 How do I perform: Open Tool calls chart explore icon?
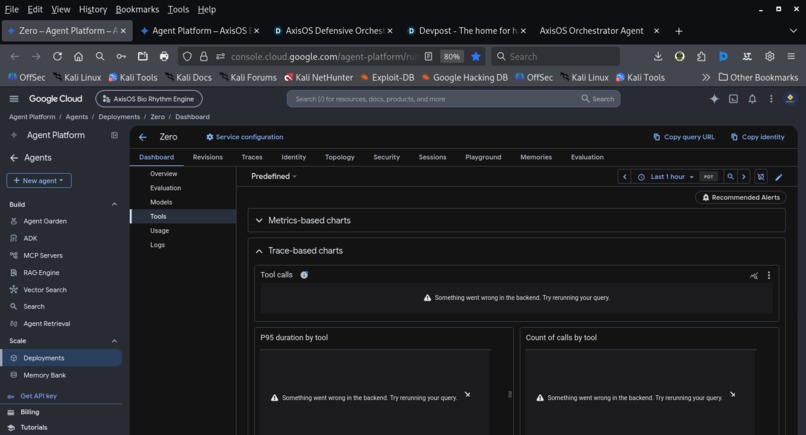pyautogui.click(x=754, y=276)
